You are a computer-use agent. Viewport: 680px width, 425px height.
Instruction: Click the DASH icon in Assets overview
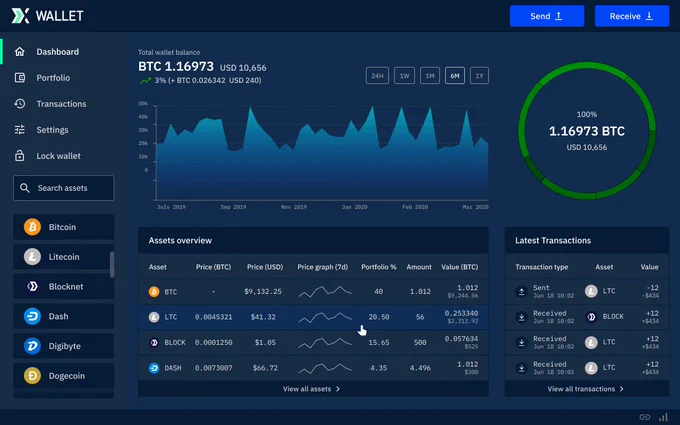tap(154, 368)
